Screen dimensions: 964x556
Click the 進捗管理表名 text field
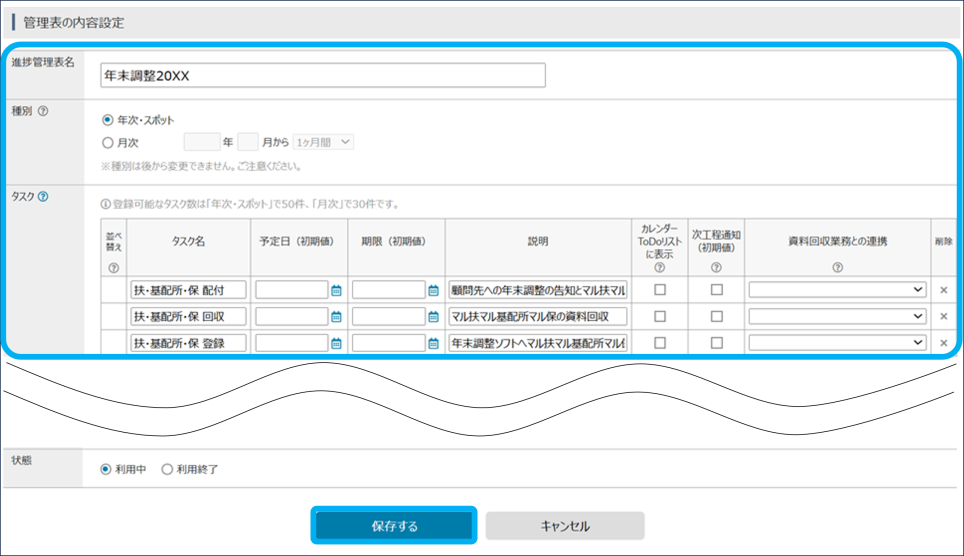tap(323, 76)
